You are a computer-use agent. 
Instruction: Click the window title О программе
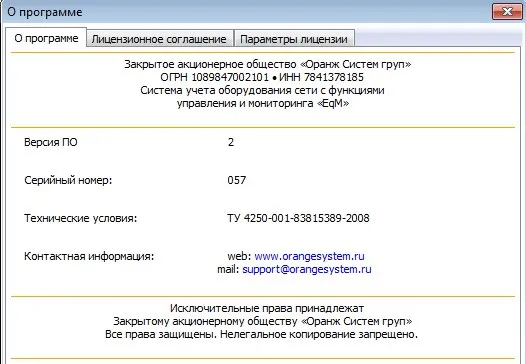[45, 12]
